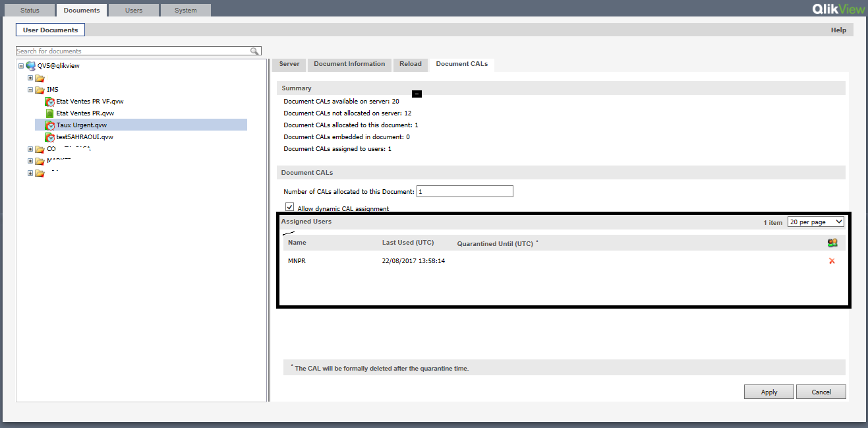Click the MNPR user name
This screenshot has height=428, width=868.
(297, 261)
